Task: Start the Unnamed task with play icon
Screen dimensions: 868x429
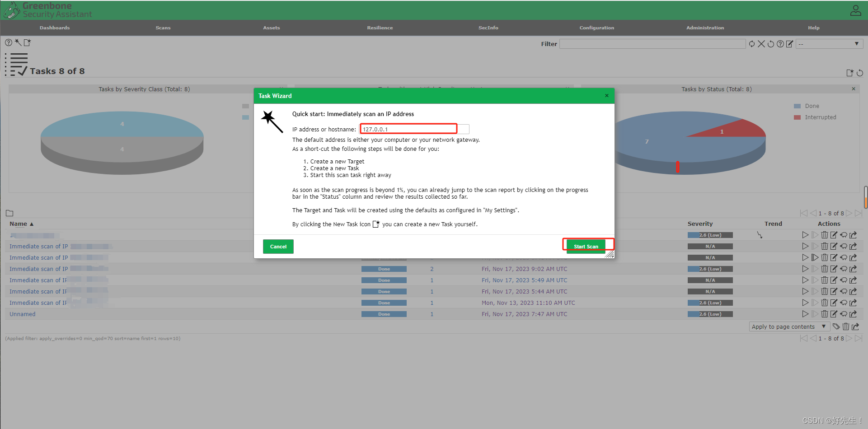Action: tap(805, 314)
